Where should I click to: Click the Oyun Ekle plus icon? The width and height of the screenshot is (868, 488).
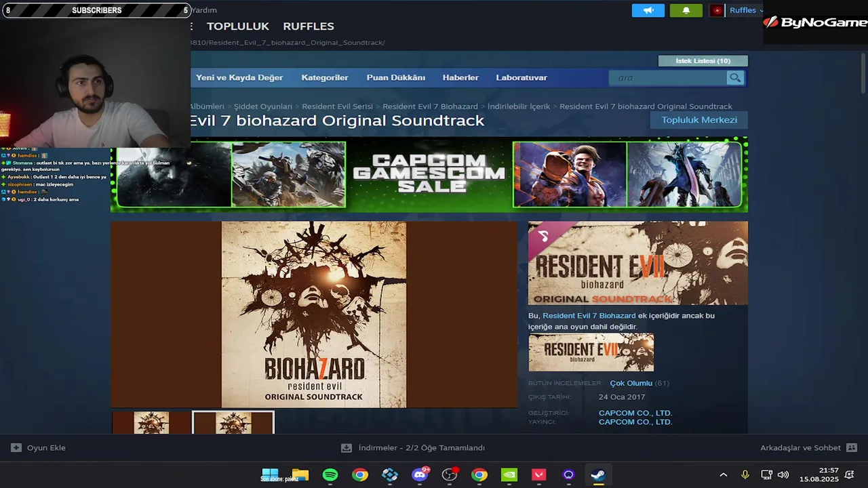click(x=16, y=448)
